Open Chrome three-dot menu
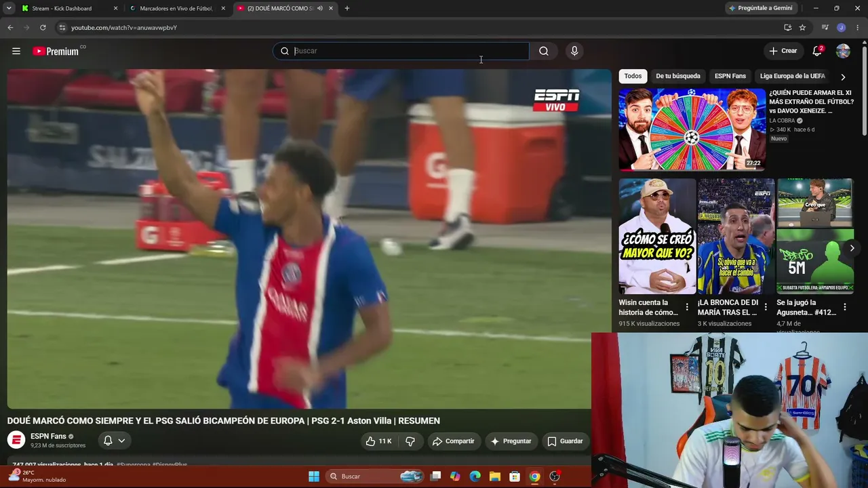This screenshot has width=868, height=488. coord(857,27)
